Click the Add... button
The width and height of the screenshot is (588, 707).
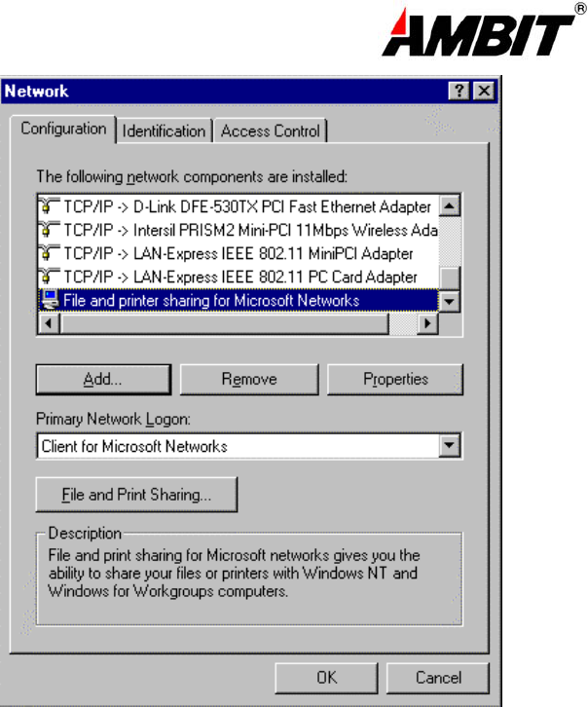[103, 380]
